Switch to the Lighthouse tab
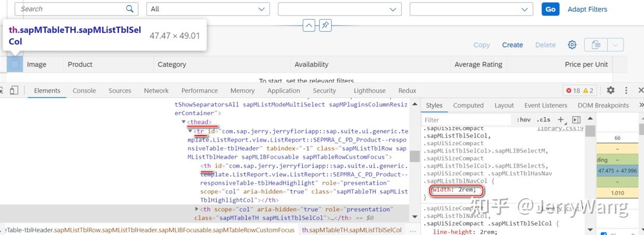Screen dimensions: 644x235 tap(370, 90)
